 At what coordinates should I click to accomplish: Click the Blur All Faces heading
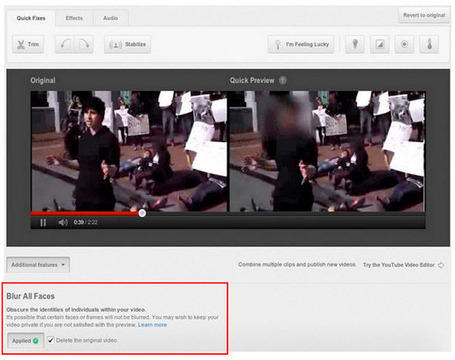coord(30,296)
